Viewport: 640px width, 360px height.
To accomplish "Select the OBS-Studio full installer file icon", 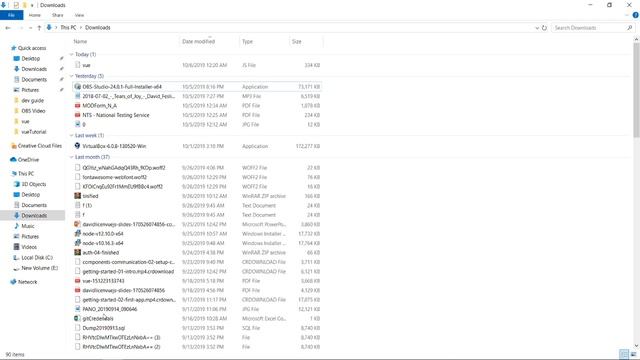I will point(78,87).
